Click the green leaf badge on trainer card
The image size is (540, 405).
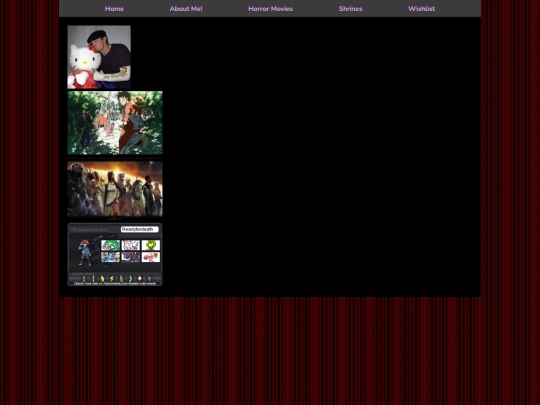pyautogui.click(x=102, y=278)
